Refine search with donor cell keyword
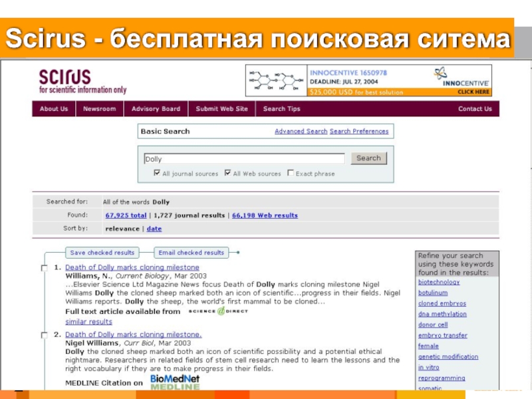This screenshot has height=399, width=532. pos(433,325)
